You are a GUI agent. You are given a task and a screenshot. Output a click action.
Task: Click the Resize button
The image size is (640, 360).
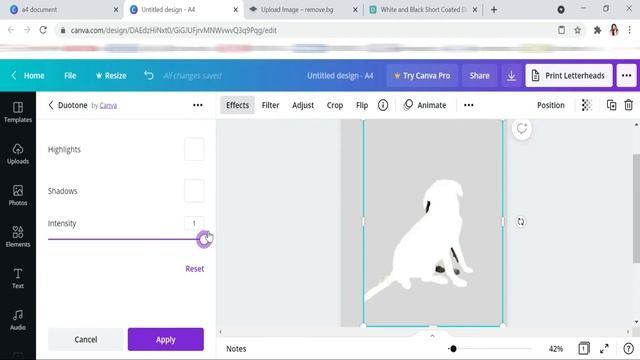pos(111,76)
